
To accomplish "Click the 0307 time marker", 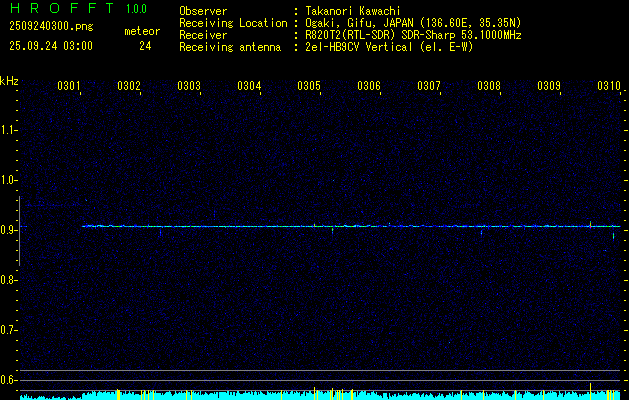I will 429,86.
